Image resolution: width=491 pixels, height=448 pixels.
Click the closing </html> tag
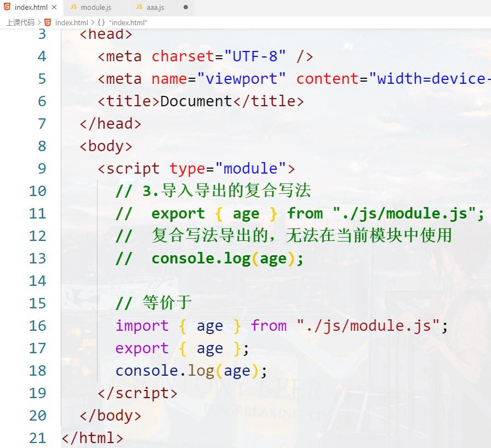pos(93,438)
